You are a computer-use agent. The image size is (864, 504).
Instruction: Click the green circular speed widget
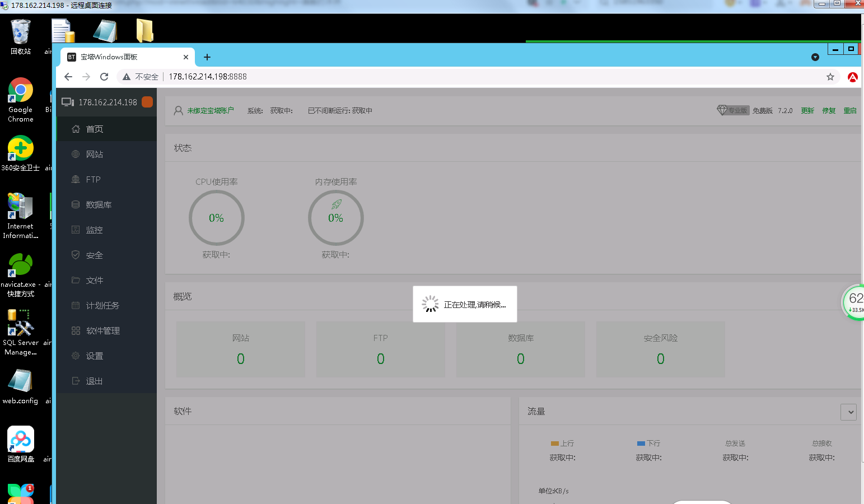pos(853,302)
